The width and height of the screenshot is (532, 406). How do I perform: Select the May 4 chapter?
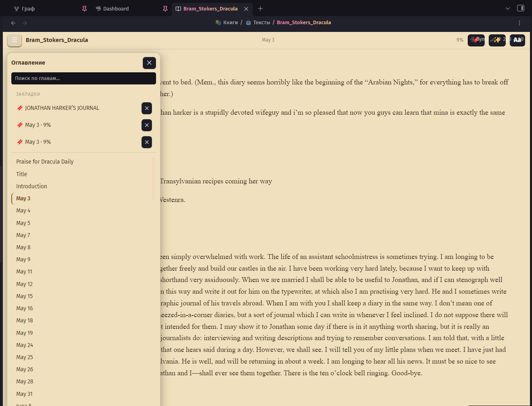(23, 210)
